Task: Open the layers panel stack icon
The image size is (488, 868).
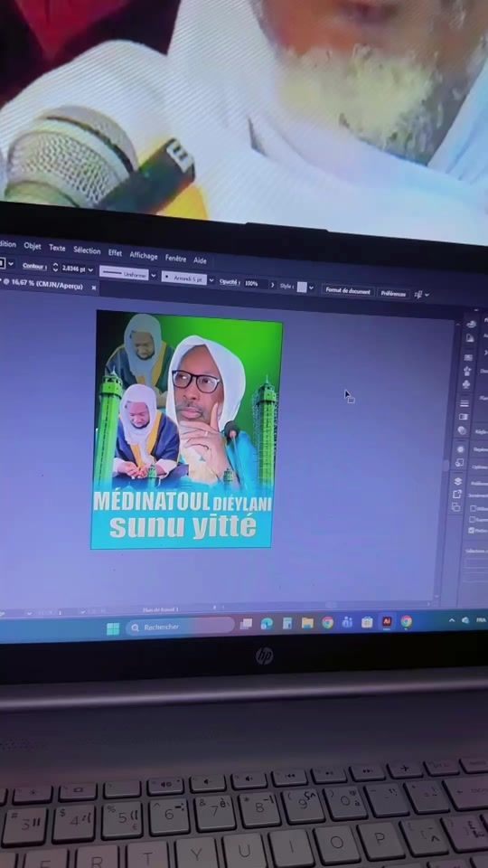Action: point(457,482)
